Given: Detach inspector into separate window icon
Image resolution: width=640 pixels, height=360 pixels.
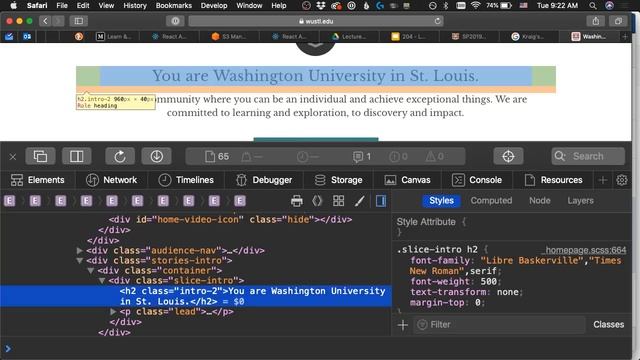Looking at the screenshot, I should (40, 156).
